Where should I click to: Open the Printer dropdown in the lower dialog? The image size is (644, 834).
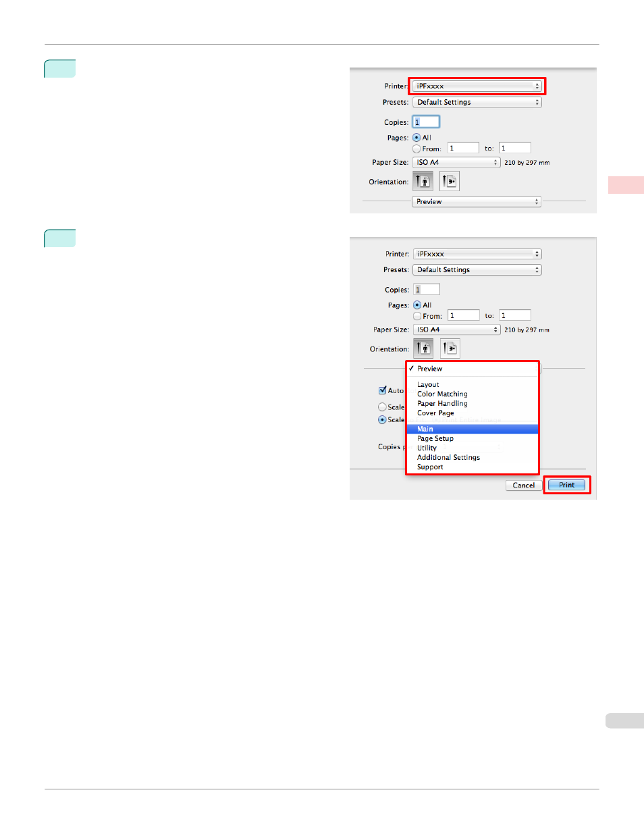[477, 254]
